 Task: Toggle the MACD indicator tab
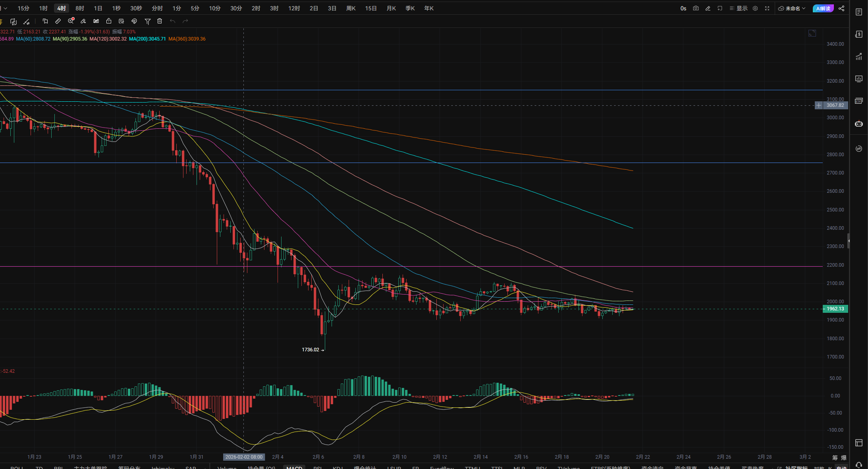[x=294, y=467]
